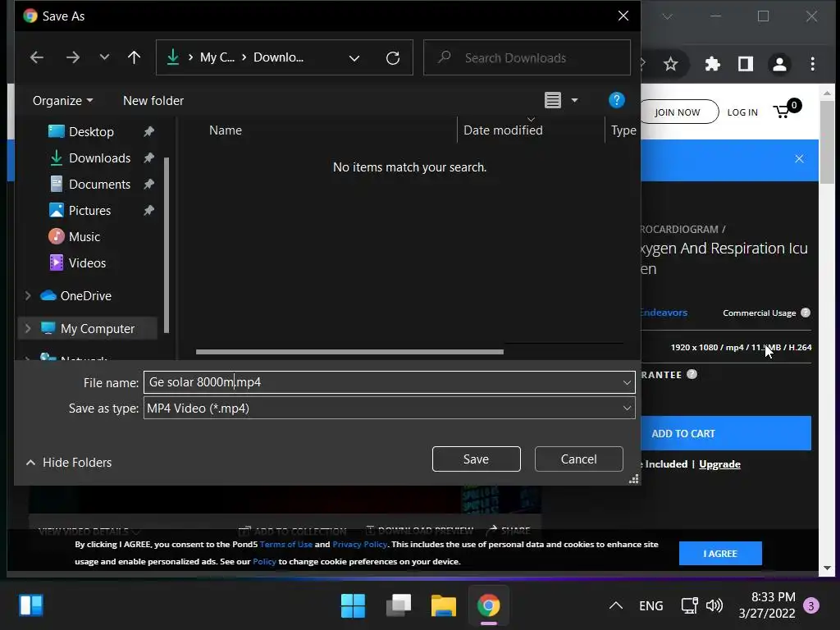The width and height of the screenshot is (840, 630).
Task: Select My C... breadcrumb in address bar
Action: 217,57
